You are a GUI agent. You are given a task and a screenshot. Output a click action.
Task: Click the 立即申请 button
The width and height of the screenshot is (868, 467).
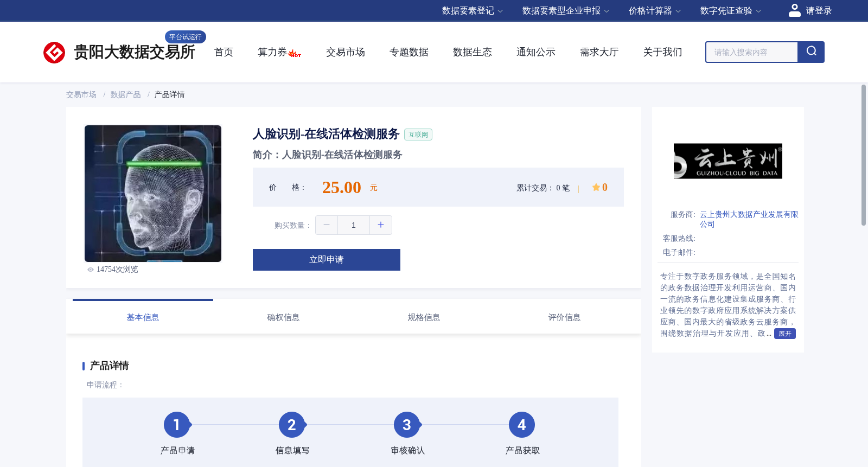[327, 260]
